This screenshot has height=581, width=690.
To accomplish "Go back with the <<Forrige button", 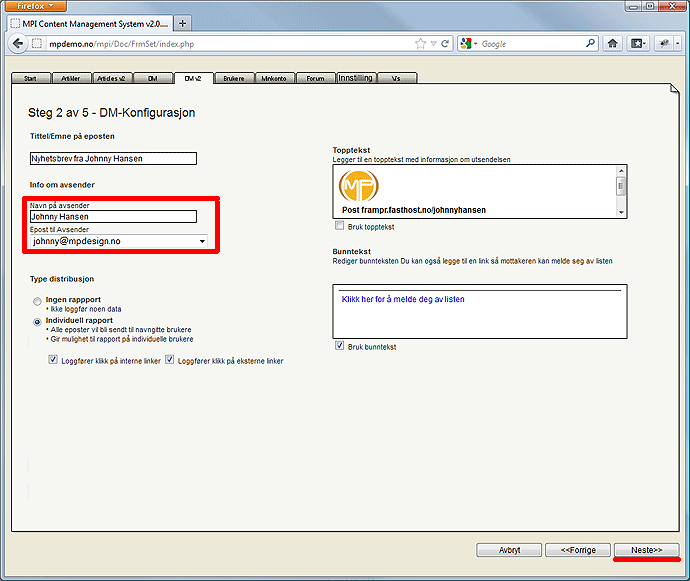I will [x=578, y=550].
